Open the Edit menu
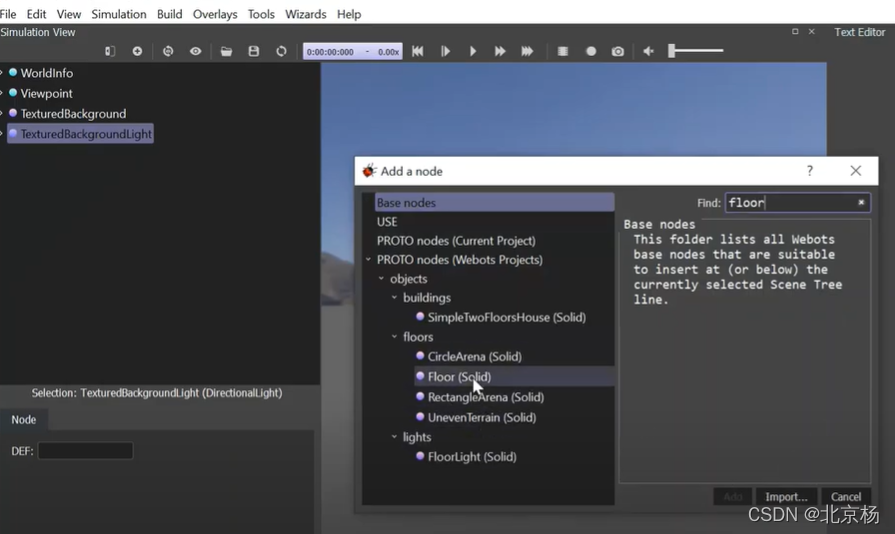Image resolution: width=895 pixels, height=534 pixels. pos(36,14)
